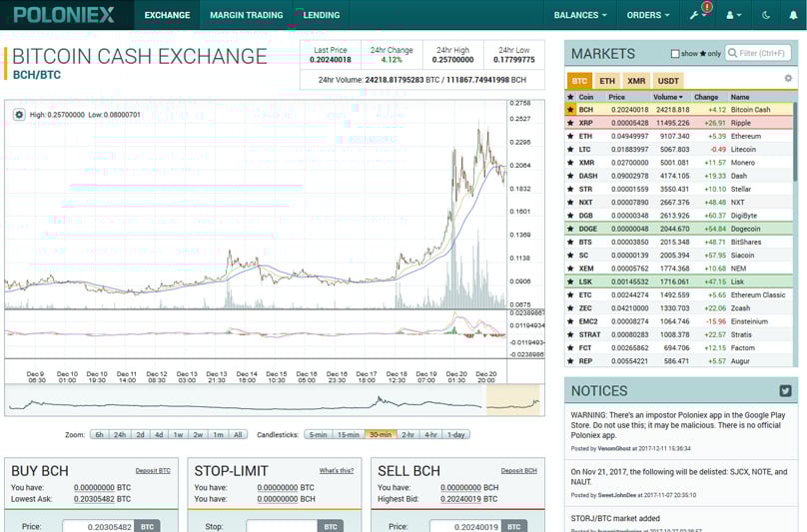Click the Buy BCH price input
807x532 pixels.
pos(98,526)
